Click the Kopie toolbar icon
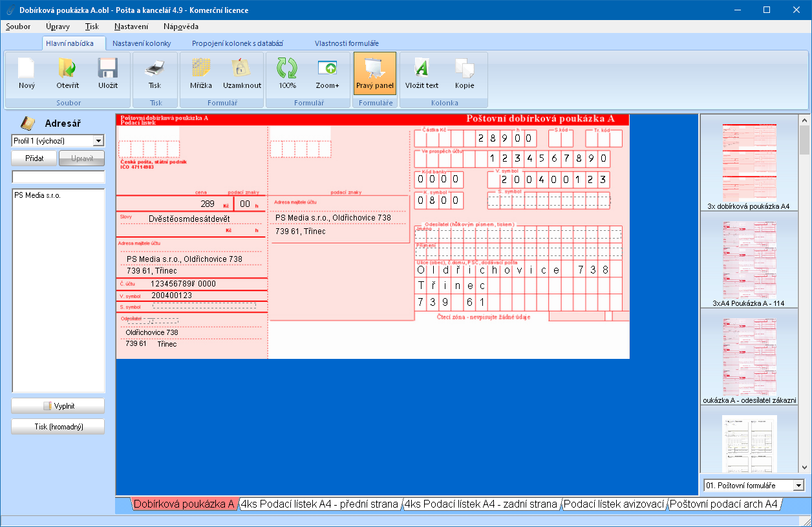Image resolution: width=812 pixels, height=527 pixels. 464,73
